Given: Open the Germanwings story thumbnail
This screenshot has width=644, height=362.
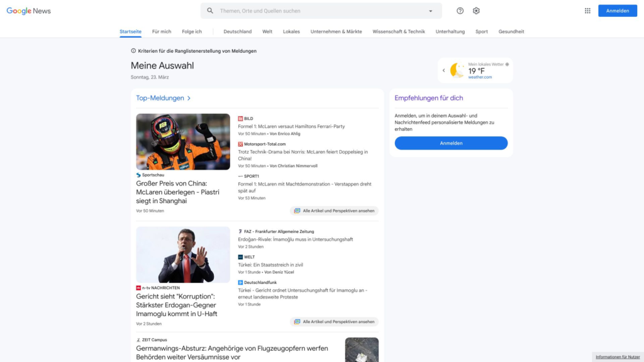Looking at the screenshot, I should coord(362,349).
